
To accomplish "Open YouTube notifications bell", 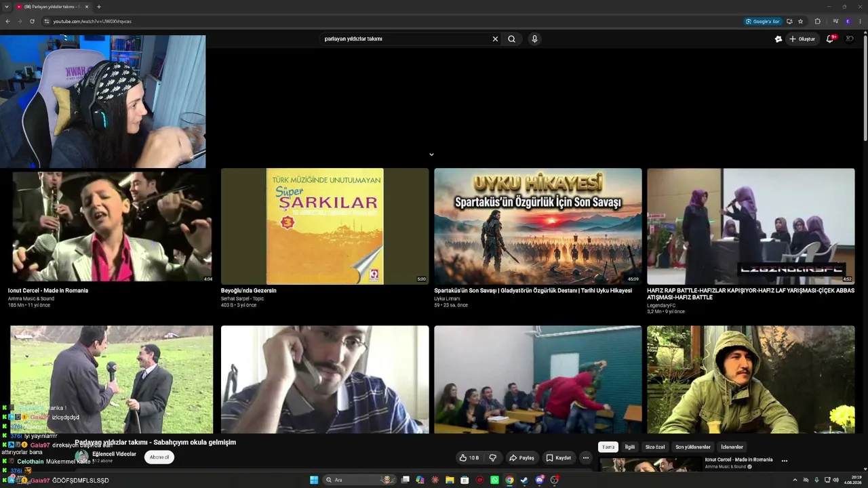I will coord(830,39).
